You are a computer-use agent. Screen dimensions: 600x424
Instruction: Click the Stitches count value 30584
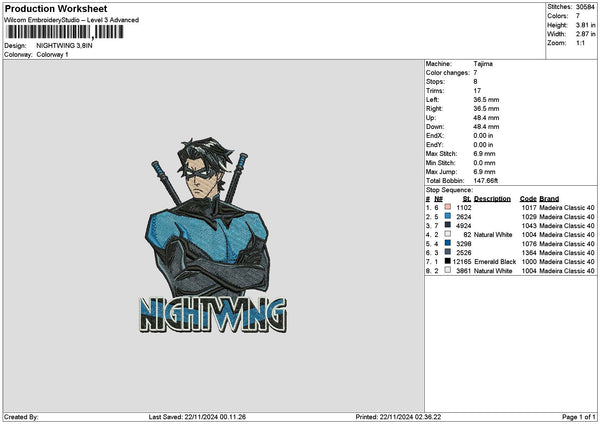[585, 7]
